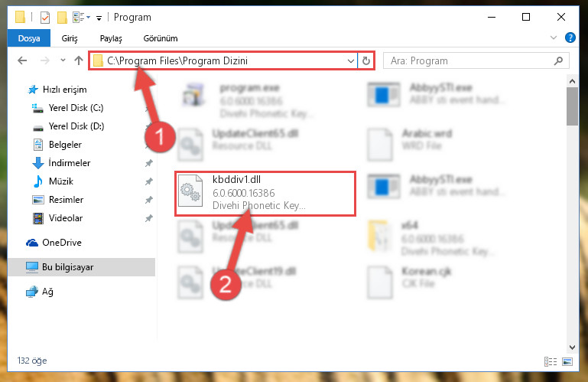Screen dimensions: 588x382
Task: Expand the ribbon with the chevron
Action: tap(553, 38)
